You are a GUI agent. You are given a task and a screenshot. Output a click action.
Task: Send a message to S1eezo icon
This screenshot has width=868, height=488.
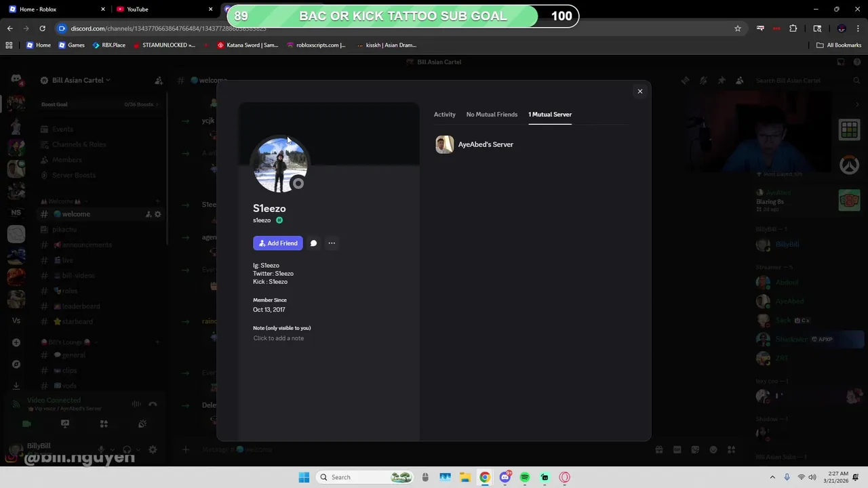pyautogui.click(x=313, y=243)
